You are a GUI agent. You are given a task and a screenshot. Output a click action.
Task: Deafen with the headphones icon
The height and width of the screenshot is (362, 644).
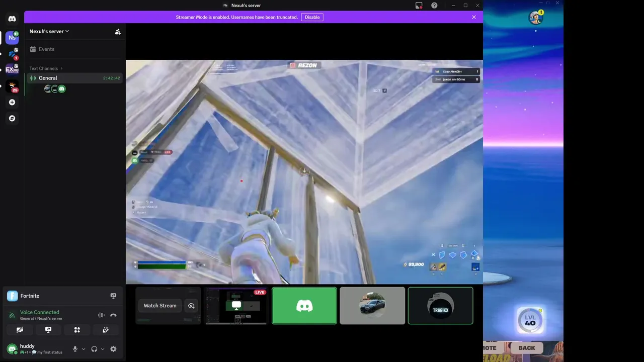click(x=94, y=349)
